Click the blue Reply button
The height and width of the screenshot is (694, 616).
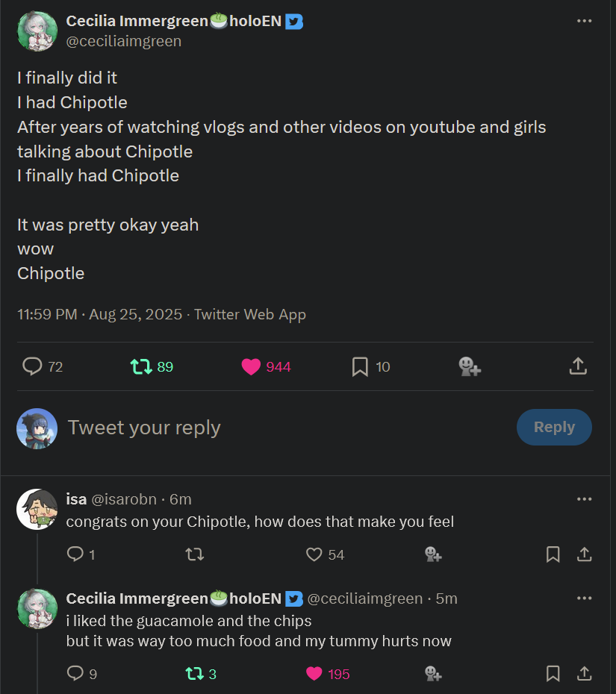pyautogui.click(x=554, y=427)
